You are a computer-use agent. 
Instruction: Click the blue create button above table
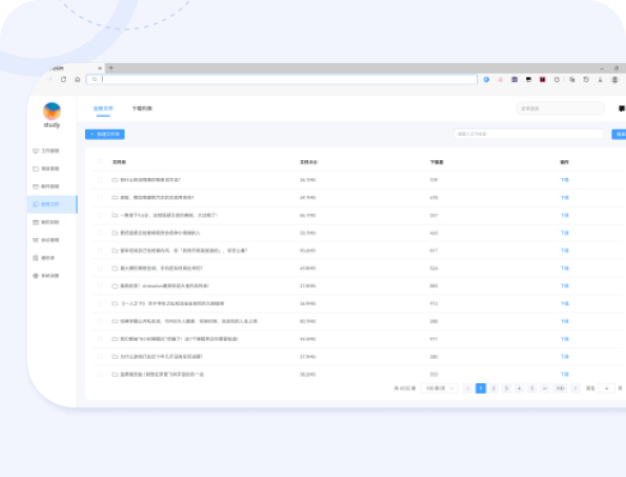click(105, 134)
